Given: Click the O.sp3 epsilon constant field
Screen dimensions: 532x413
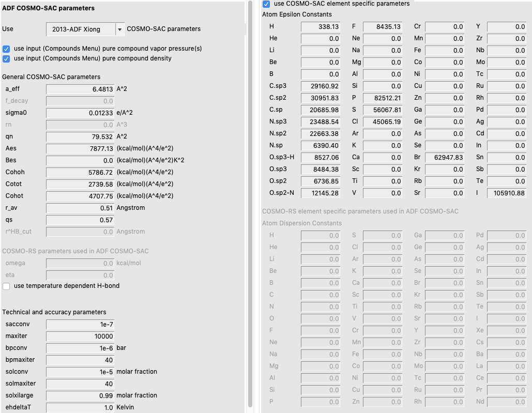Looking at the screenshot, I should [x=321, y=169].
